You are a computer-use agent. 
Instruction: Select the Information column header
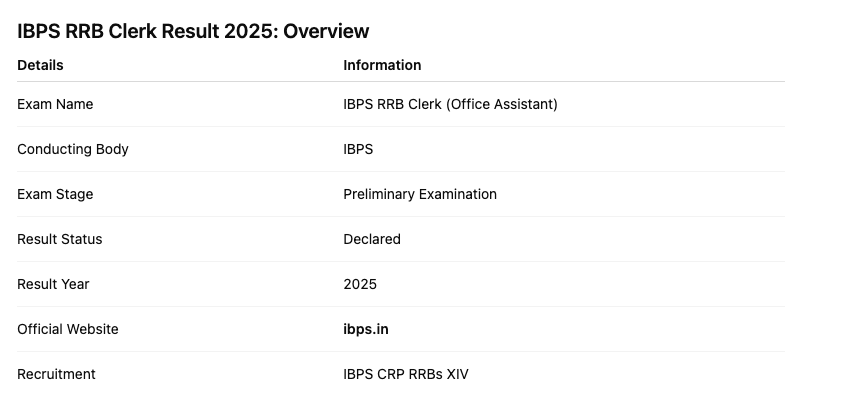click(x=382, y=65)
